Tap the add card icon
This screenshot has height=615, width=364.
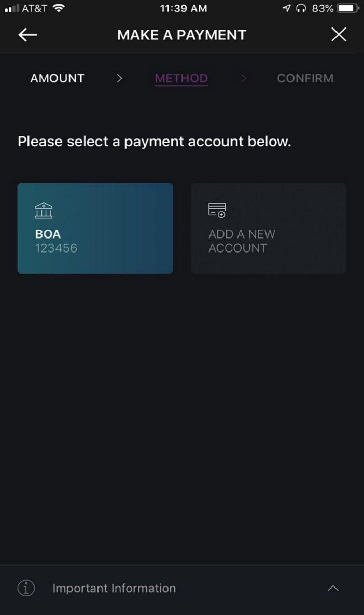[217, 210]
